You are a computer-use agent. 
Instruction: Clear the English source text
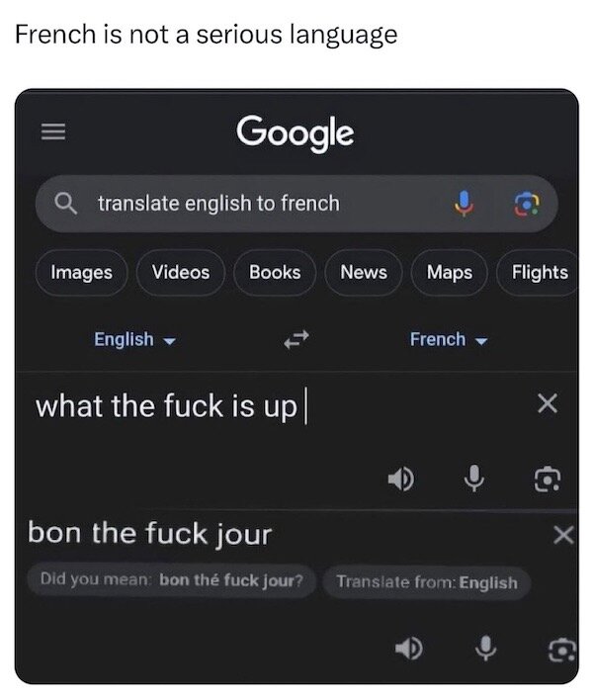(x=548, y=403)
